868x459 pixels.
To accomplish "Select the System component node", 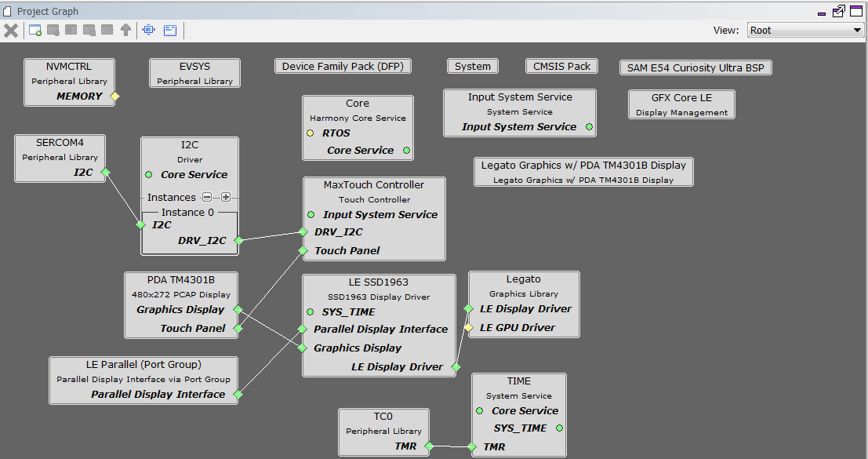I will pos(473,67).
